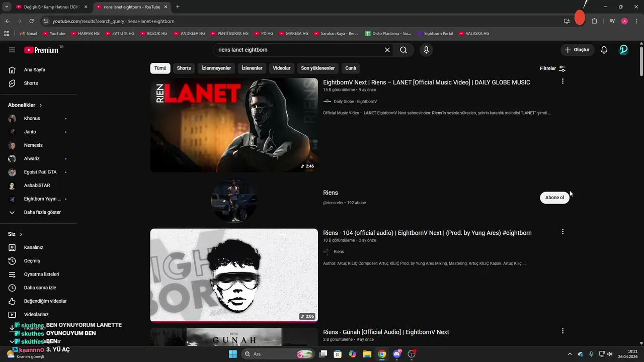Image resolution: width=644 pixels, height=362 pixels.
Task: Clear the search text with X icon
Action: (387, 50)
